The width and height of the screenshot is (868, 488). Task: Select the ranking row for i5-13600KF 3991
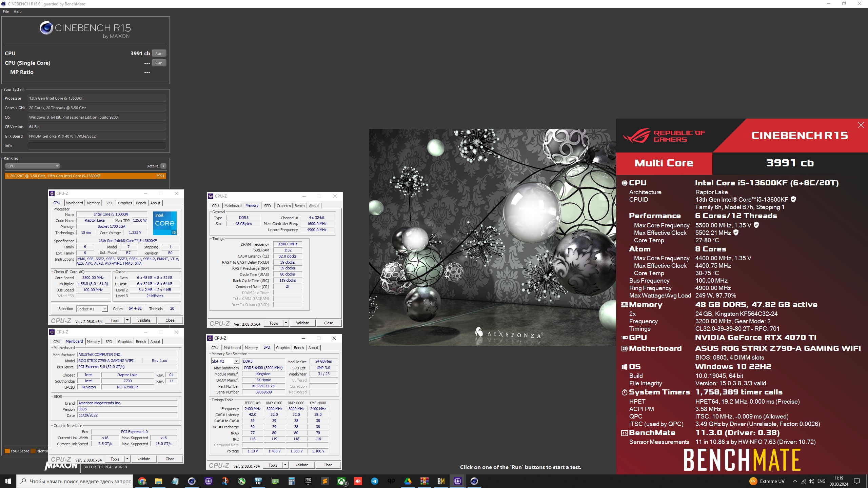point(85,176)
